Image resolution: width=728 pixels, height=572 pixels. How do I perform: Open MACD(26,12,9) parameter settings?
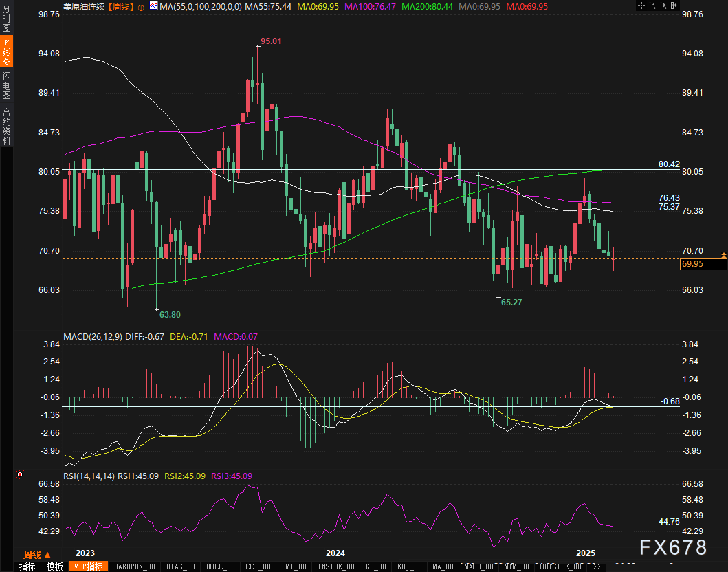93,336
